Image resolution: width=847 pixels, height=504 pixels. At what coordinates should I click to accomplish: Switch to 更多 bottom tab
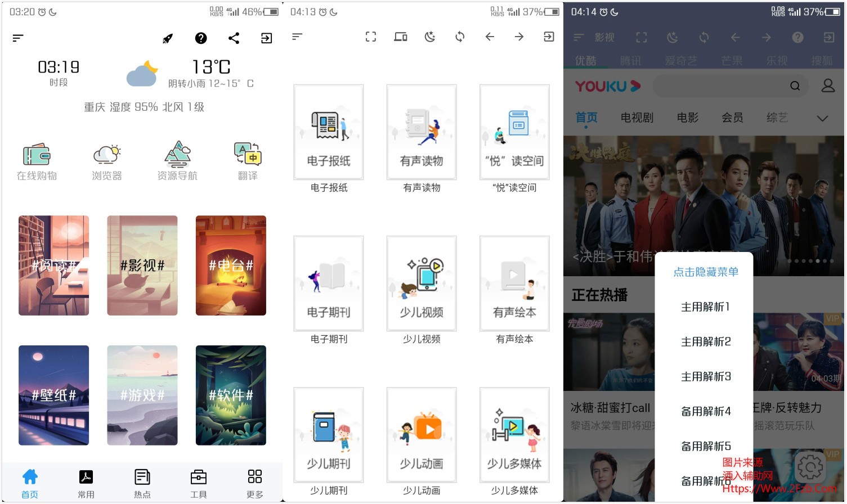[x=255, y=484]
